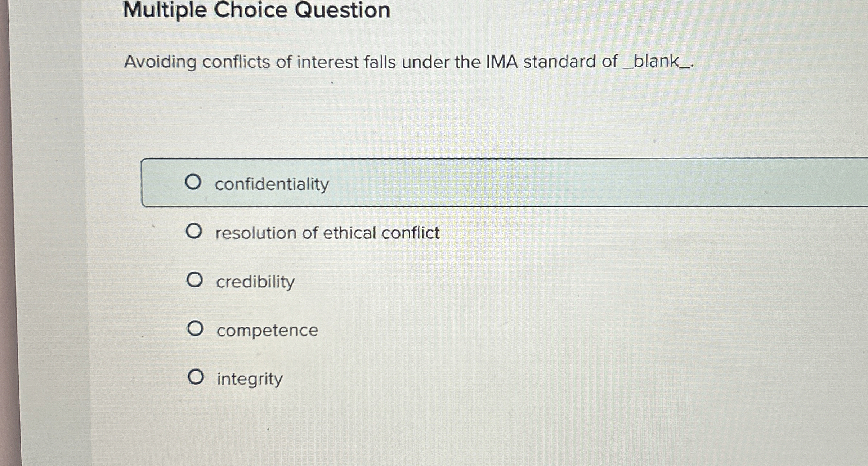The image size is (868, 466).
Task: Click the integrity answer label
Action: click(249, 378)
